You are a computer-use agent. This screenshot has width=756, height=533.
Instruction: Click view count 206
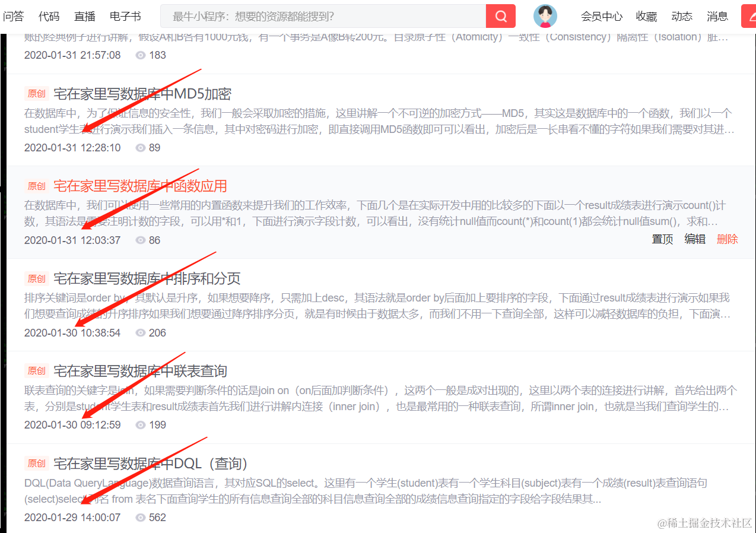point(157,333)
